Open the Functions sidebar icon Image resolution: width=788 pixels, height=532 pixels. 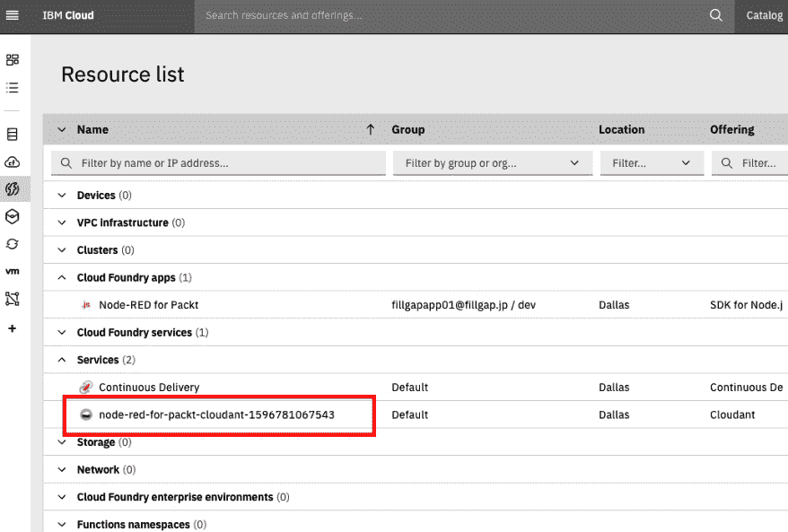point(12,189)
